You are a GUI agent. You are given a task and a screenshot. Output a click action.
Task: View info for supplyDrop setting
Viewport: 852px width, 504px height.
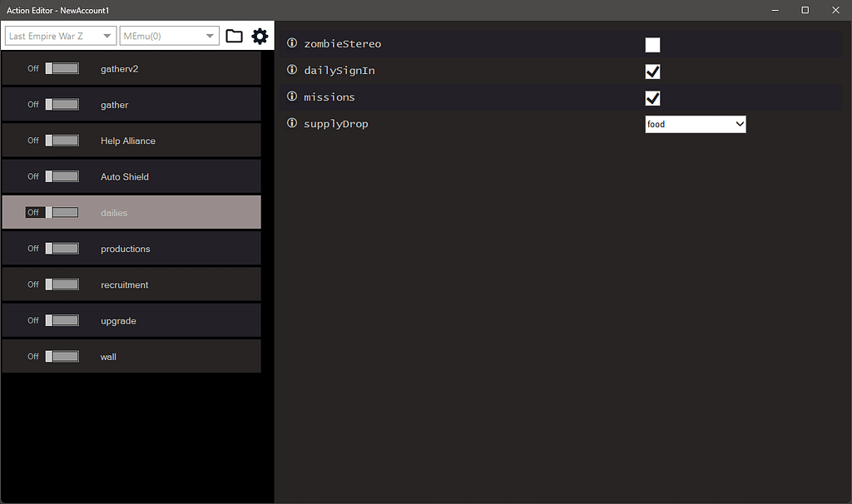[290, 123]
